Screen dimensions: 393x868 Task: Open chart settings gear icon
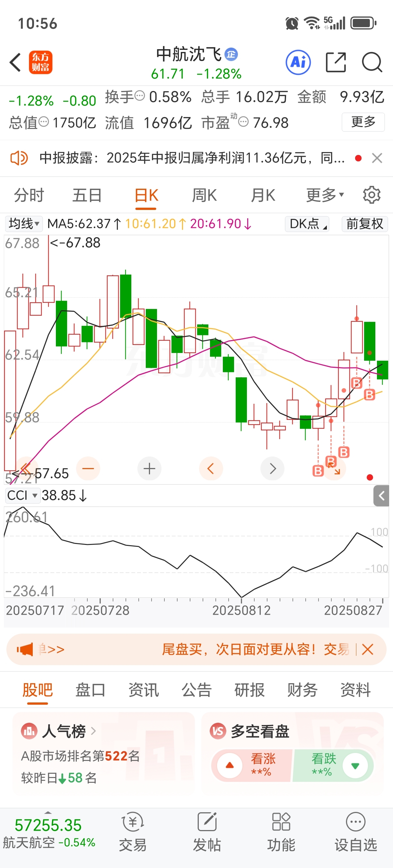click(371, 195)
